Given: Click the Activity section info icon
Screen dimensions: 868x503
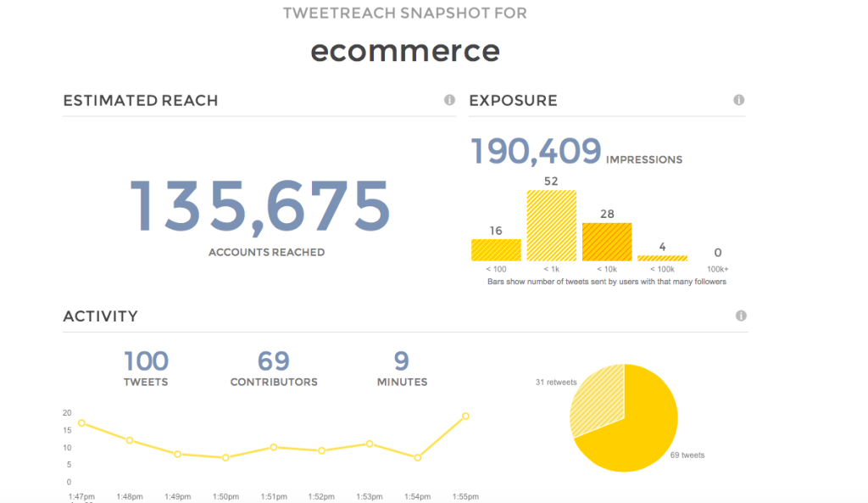Looking at the screenshot, I should [x=741, y=316].
